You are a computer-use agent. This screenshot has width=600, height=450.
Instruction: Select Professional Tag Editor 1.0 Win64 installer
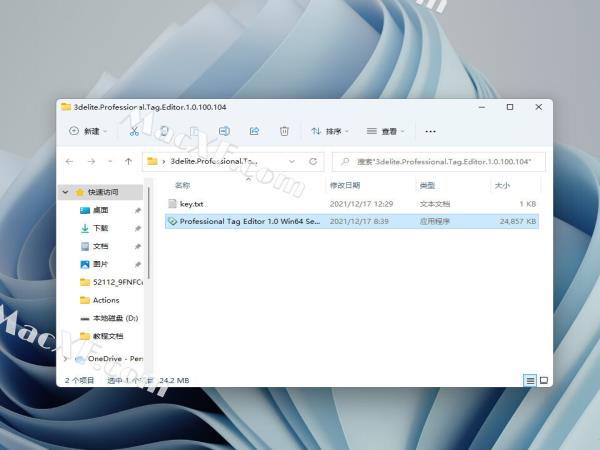[352, 221]
